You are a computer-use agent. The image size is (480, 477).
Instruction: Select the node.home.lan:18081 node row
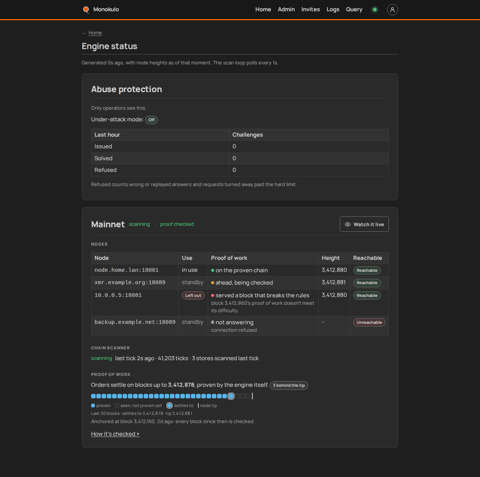tap(240, 270)
